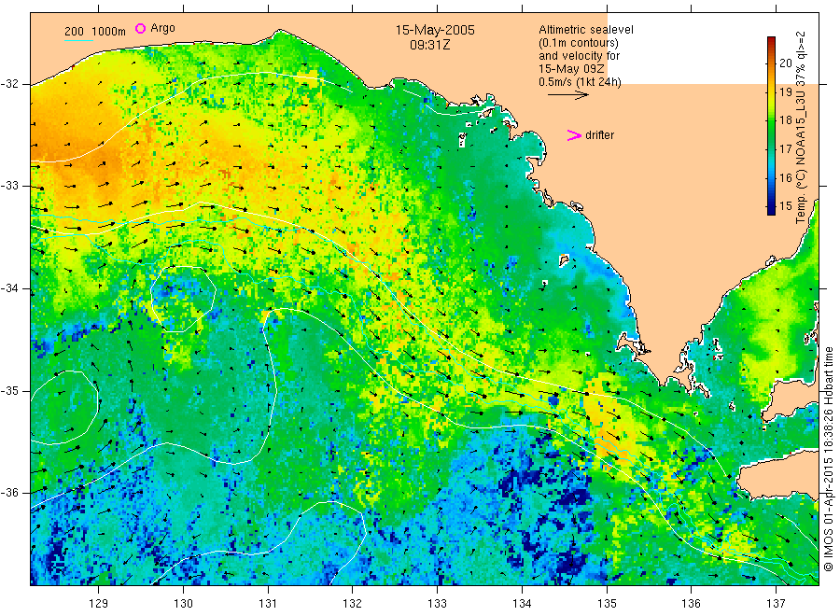Click the "15-May 09Z" velocity time caption
Viewport: 840px width, 616px height.
571,69
